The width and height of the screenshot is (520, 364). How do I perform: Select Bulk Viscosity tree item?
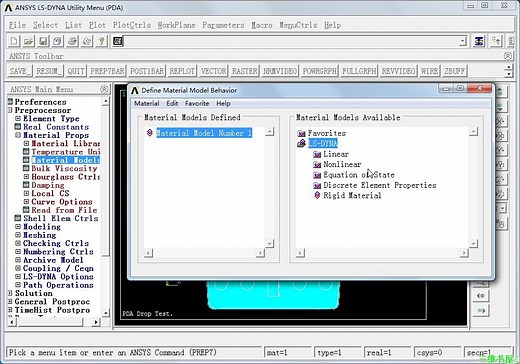tap(64, 168)
